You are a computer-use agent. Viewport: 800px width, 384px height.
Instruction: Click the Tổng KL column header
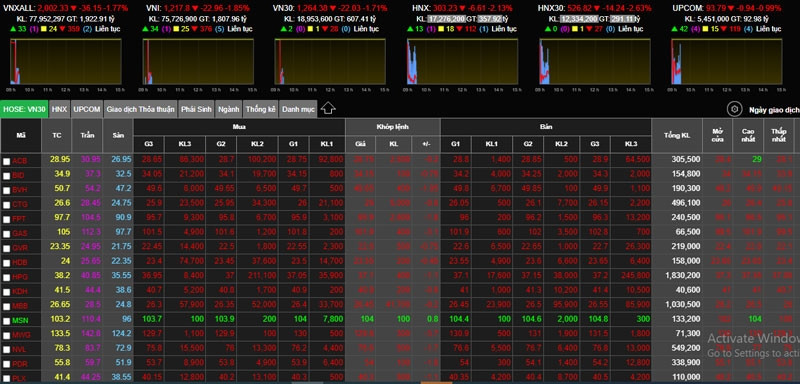click(x=677, y=135)
